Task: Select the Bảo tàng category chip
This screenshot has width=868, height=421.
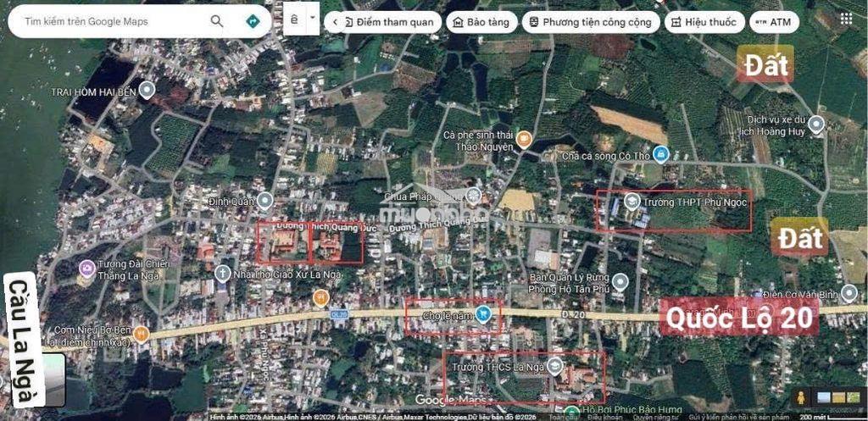Action: [x=481, y=22]
